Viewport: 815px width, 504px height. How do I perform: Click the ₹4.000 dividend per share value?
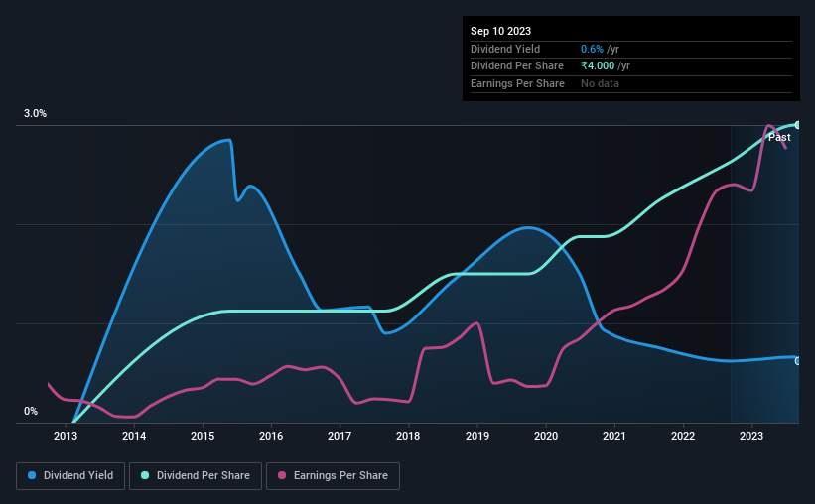(x=598, y=66)
